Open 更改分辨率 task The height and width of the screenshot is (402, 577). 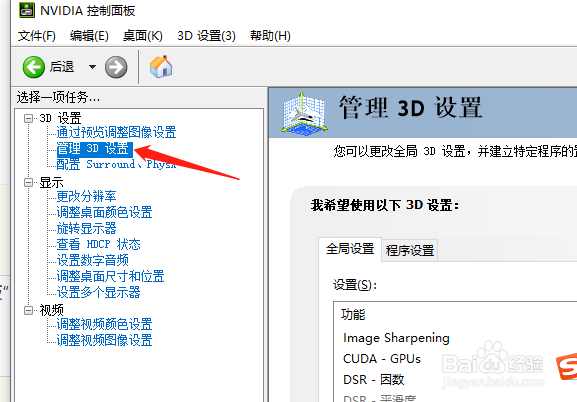click(x=86, y=196)
